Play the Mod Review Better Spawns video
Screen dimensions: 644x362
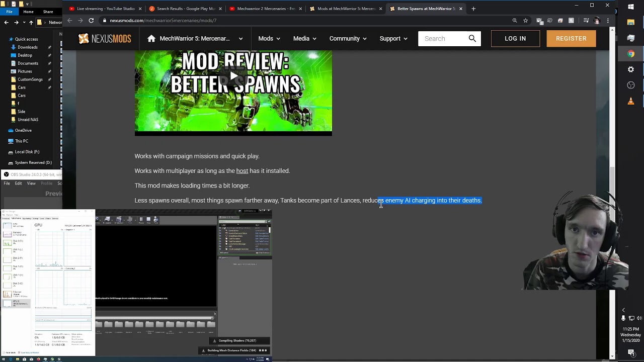point(233,76)
